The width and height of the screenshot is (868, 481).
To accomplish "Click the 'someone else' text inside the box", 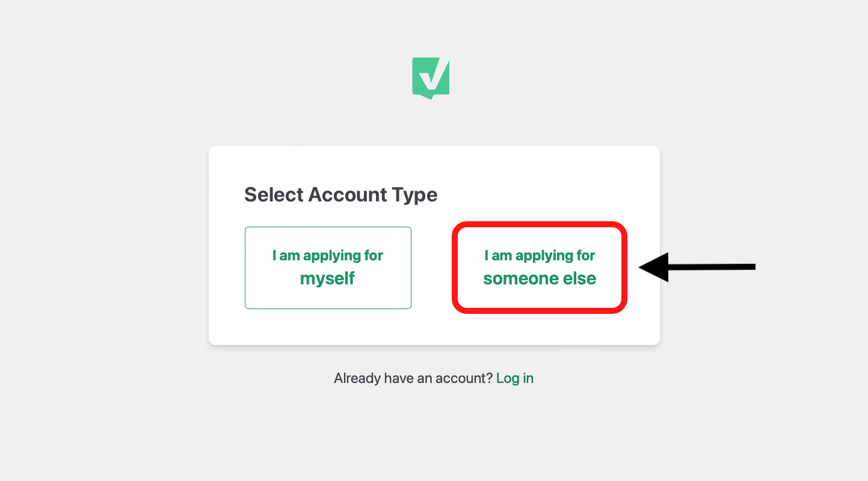I will [539, 278].
